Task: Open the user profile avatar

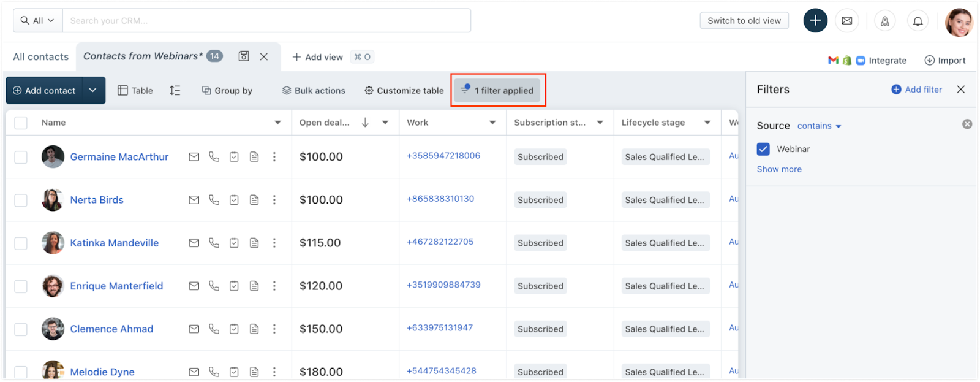Action: tap(959, 22)
